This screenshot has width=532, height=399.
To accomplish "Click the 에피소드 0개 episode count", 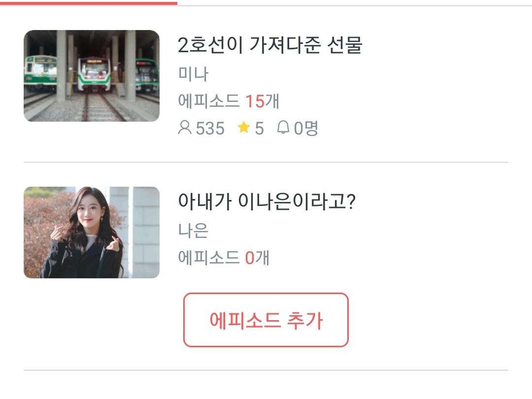I will (x=224, y=258).
